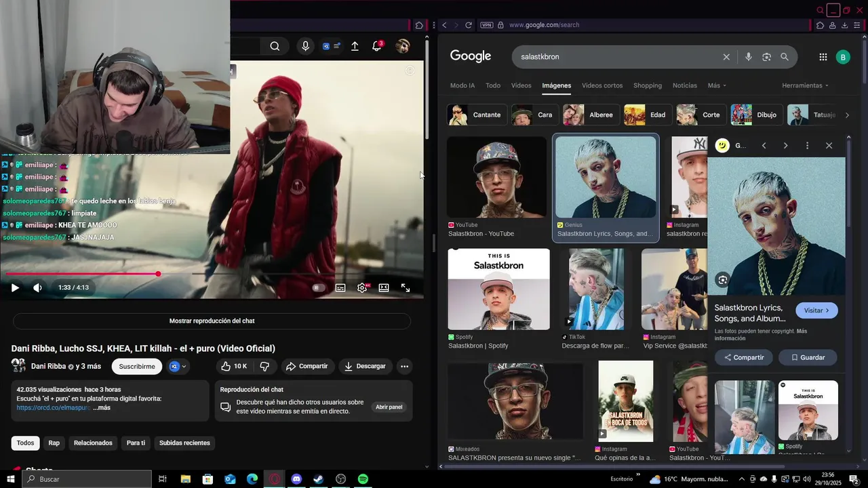Click the Google logo
This screenshot has width=868, height=488.
pos(471,57)
